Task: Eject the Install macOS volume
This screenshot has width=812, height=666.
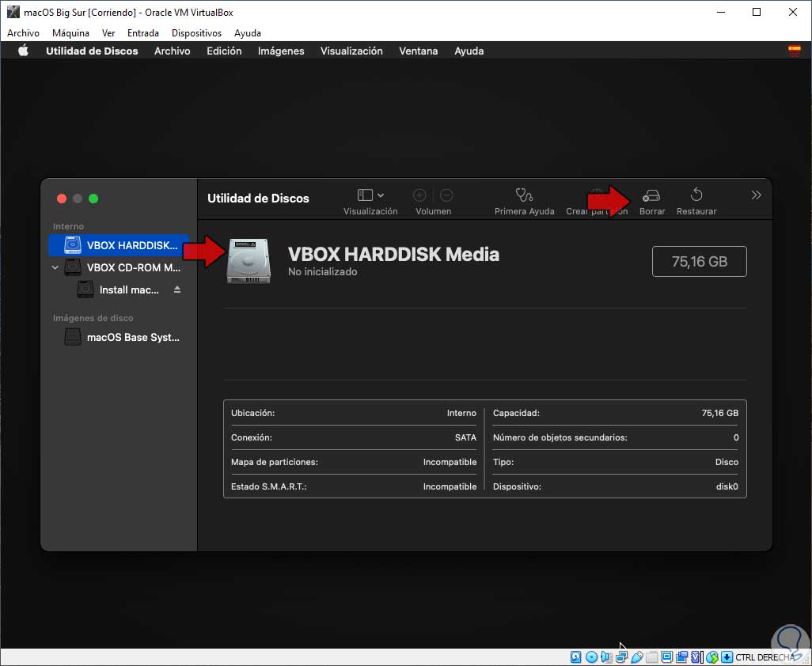Action: tap(177, 289)
